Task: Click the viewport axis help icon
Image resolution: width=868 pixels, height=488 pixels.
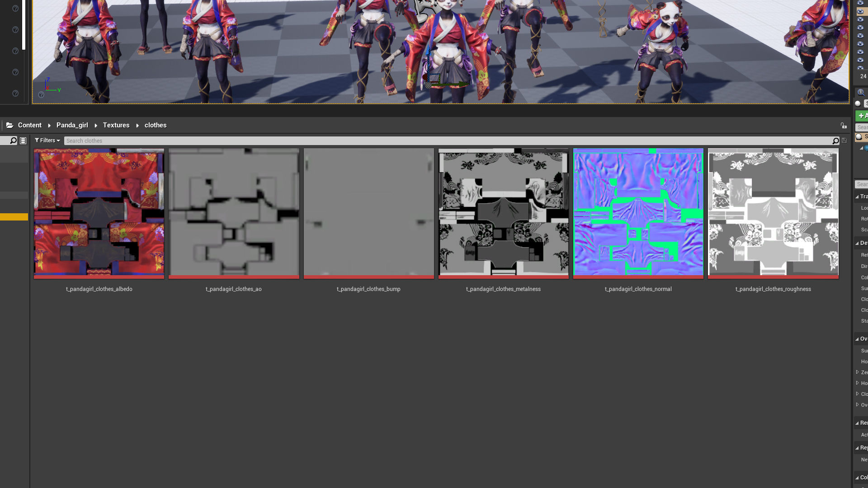Action: point(41,94)
